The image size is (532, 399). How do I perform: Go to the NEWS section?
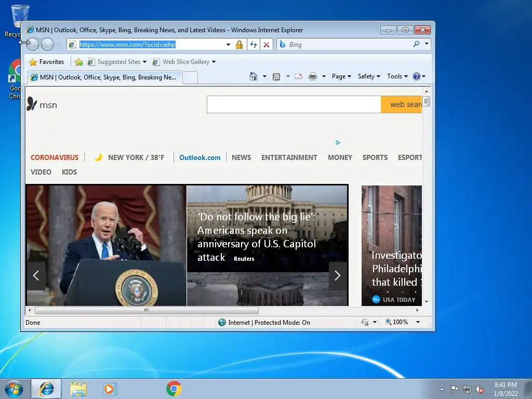pos(241,157)
